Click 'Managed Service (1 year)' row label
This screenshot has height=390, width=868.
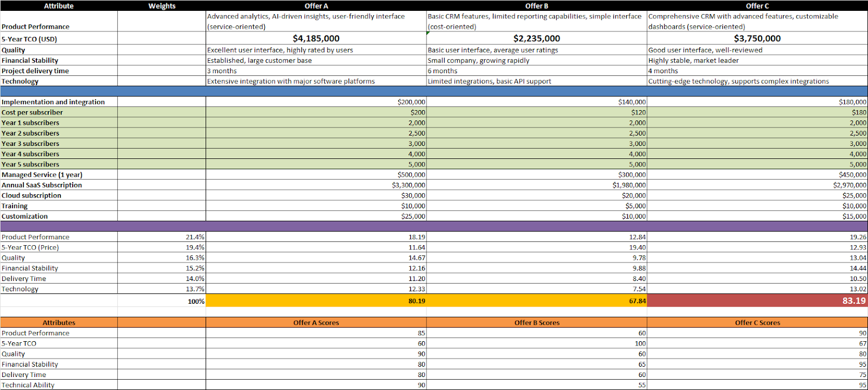59,175
